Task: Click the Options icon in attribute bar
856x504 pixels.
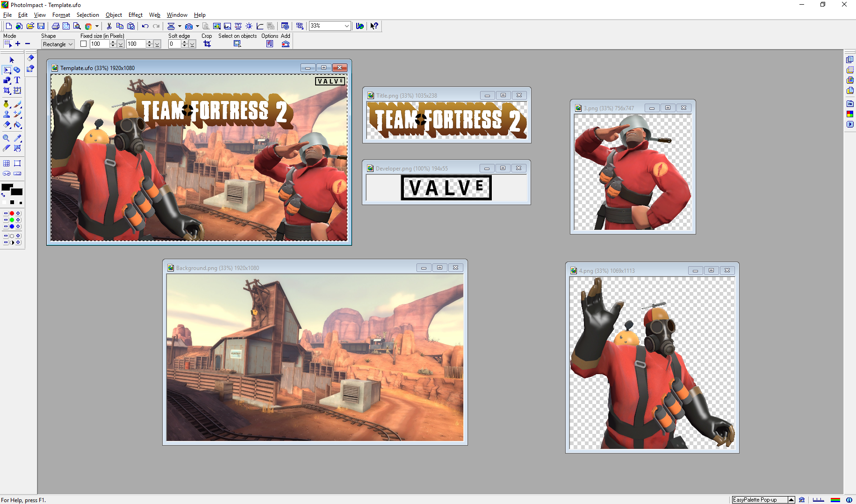Action: click(270, 44)
